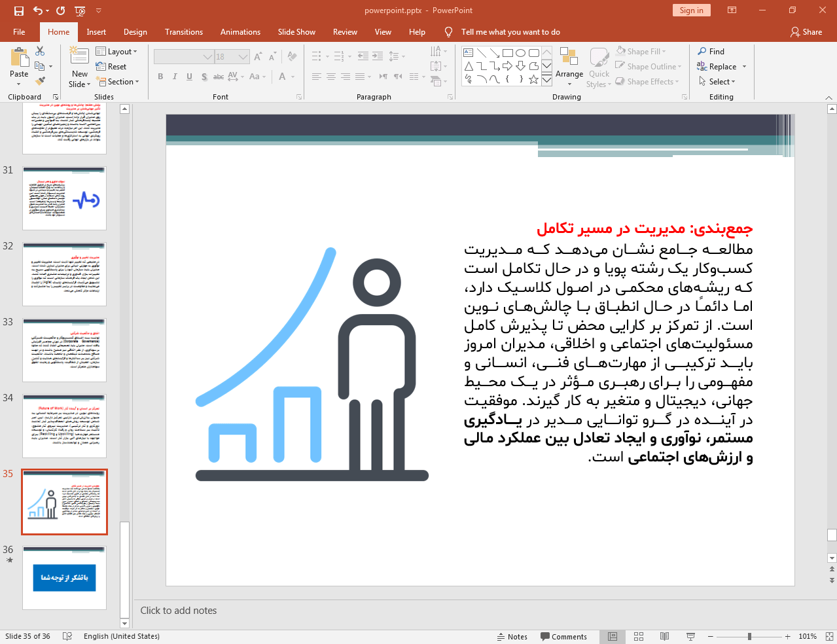Select slide 36 thumbnail in the pane
837x644 pixels.
pos(64,577)
